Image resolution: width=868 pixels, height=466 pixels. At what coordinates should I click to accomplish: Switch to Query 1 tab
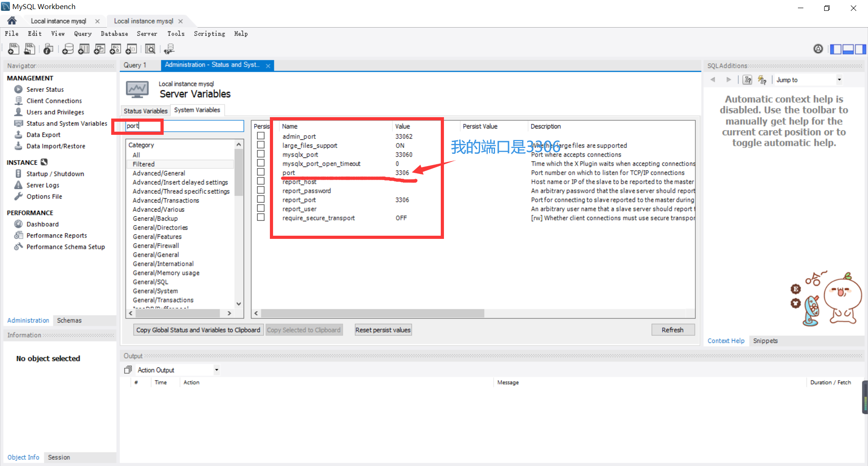coord(135,65)
